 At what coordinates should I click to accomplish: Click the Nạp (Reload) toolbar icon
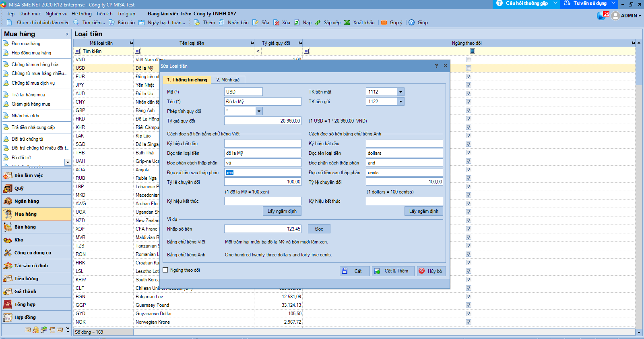coord(297,23)
